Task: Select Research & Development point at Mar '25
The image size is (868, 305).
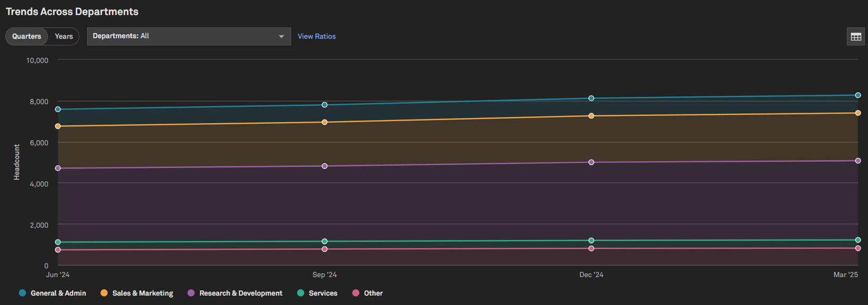Action: pyautogui.click(x=858, y=161)
